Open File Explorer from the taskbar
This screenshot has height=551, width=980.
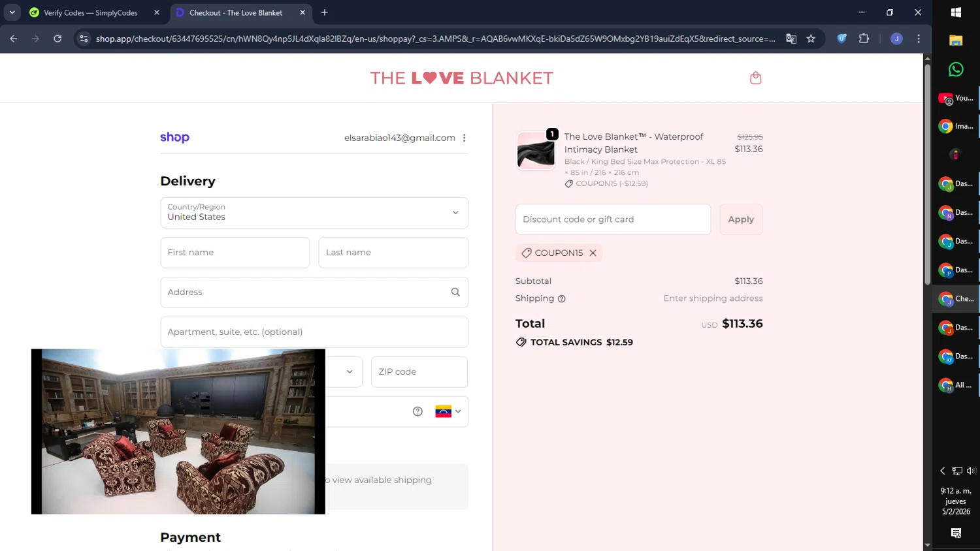pyautogui.click(x=956, y=40)
